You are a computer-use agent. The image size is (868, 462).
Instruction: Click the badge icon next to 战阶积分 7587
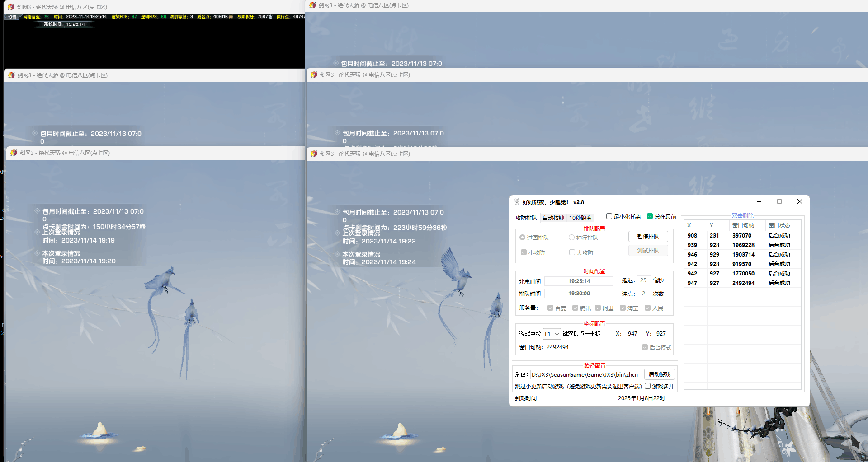(x=270, y=17)
